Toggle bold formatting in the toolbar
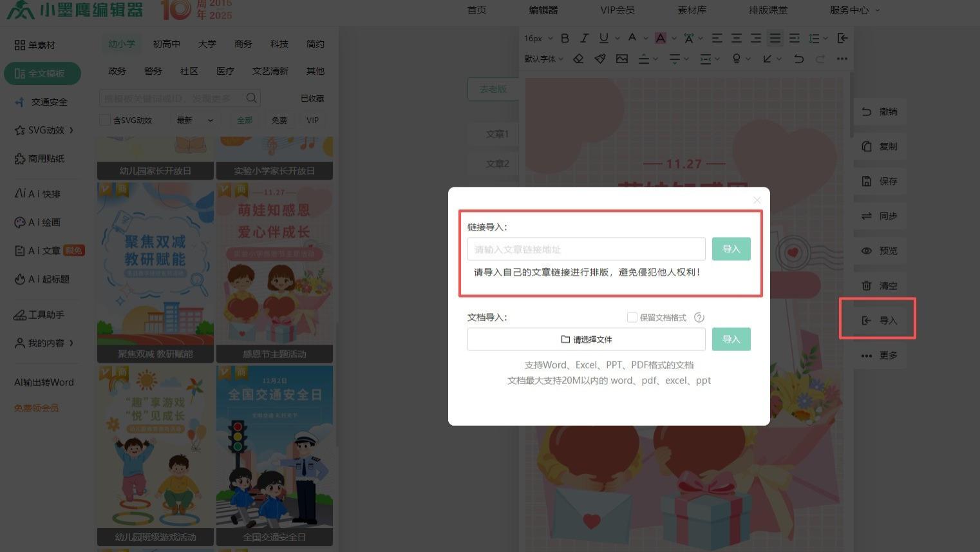Image resolution: width=980 pixels, height=552 pixels. point(565,38)
